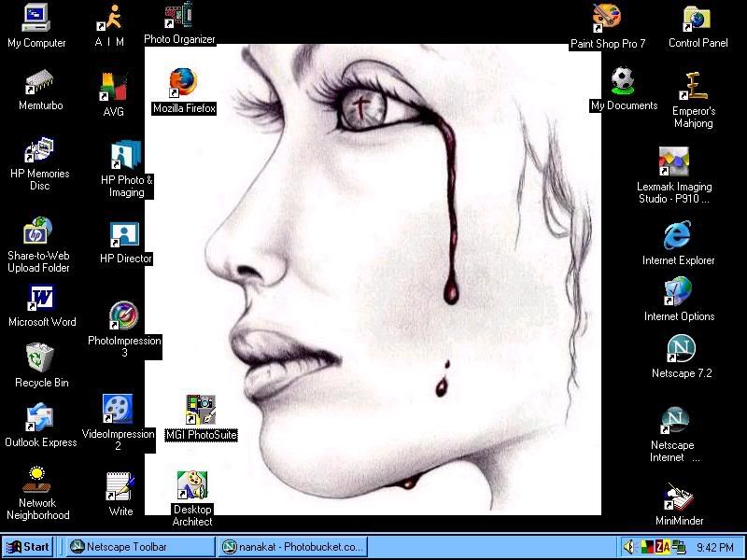The image size is (747, 560).
Task: Open Microsoft Word desktop shortcut
Action: coord(42,298)
